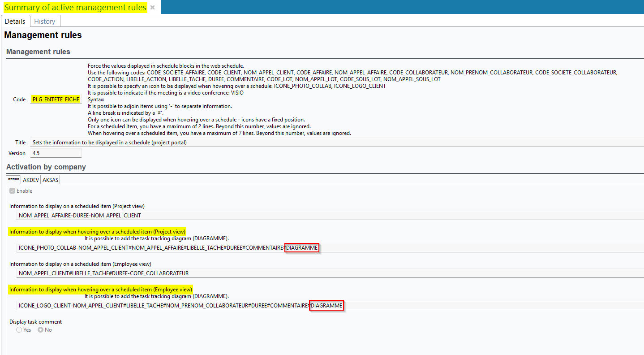Focus the Employee view scheduled item field
The height and width of the screenshot is (355, 644).
pyautogui.click(x=313, y=273)
